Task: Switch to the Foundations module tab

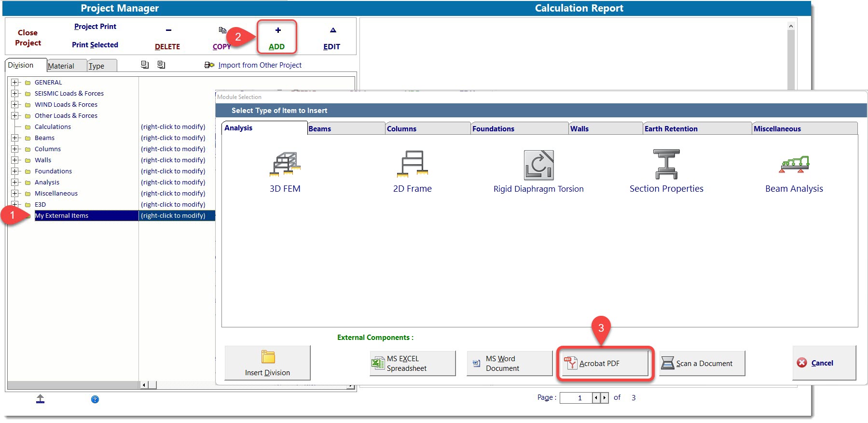Action: tap(493, 129)
